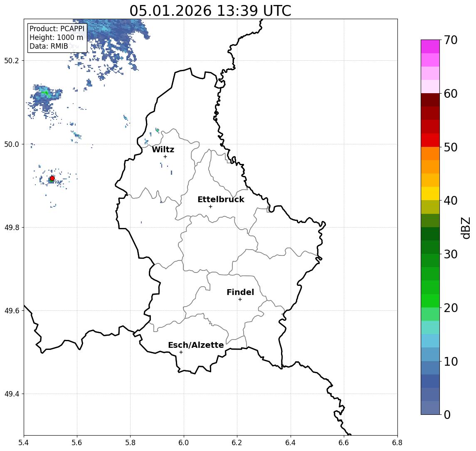The width and height of the screenshot is (476, 451).
Task: Click the dBZ colorbar label
Action: [465, 228]
